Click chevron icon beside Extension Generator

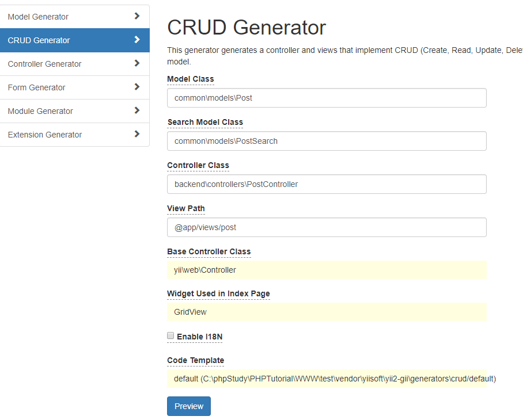[x=137, y=134]
